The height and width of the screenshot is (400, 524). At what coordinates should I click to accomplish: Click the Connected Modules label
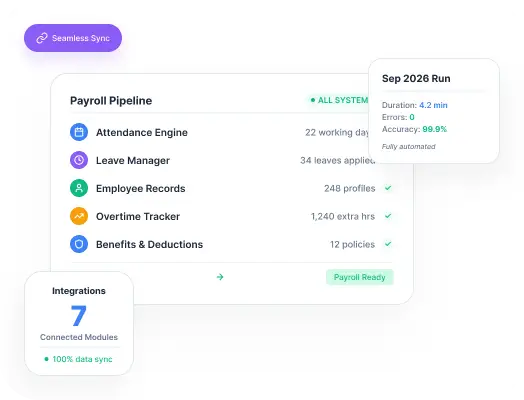[79, 337]
